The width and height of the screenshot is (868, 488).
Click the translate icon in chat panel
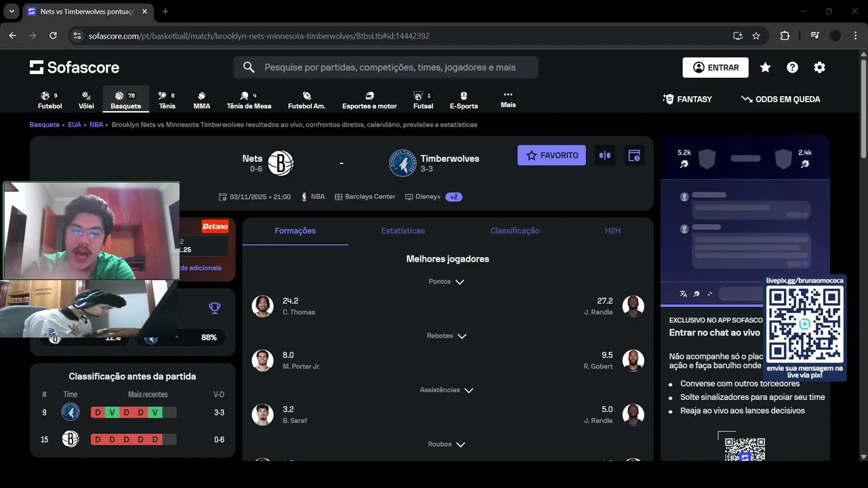pos(684,293)
